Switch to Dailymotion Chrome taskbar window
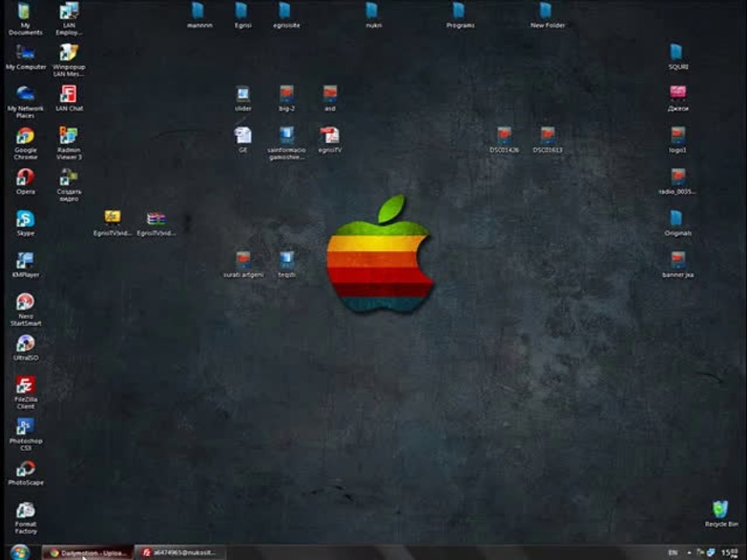This screenshot has width=747, height=560. tap(87, 553)
